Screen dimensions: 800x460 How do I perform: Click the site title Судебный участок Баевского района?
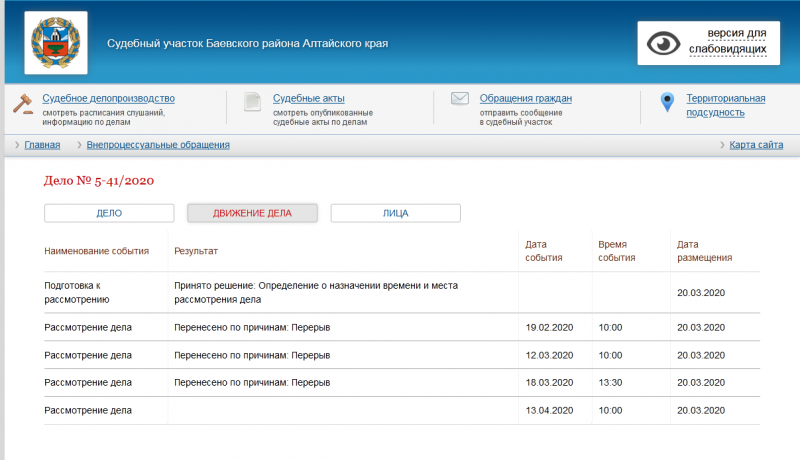tap(247, 43)
